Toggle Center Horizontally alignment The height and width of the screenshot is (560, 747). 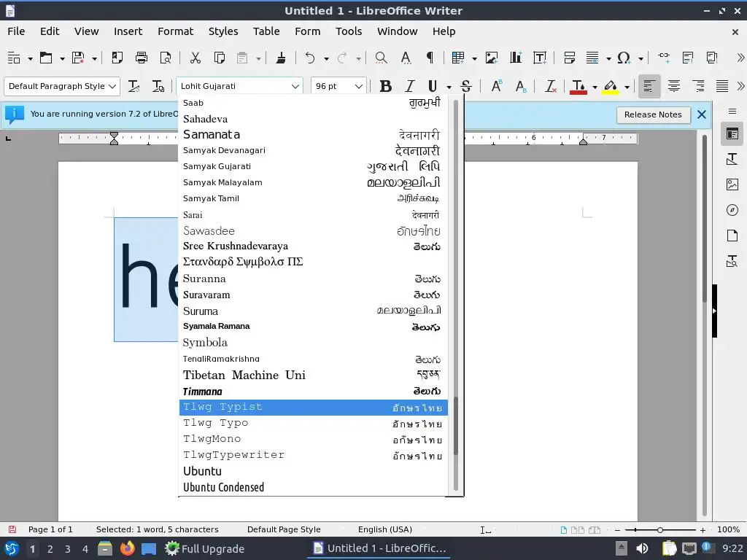[x=673, y=86]
